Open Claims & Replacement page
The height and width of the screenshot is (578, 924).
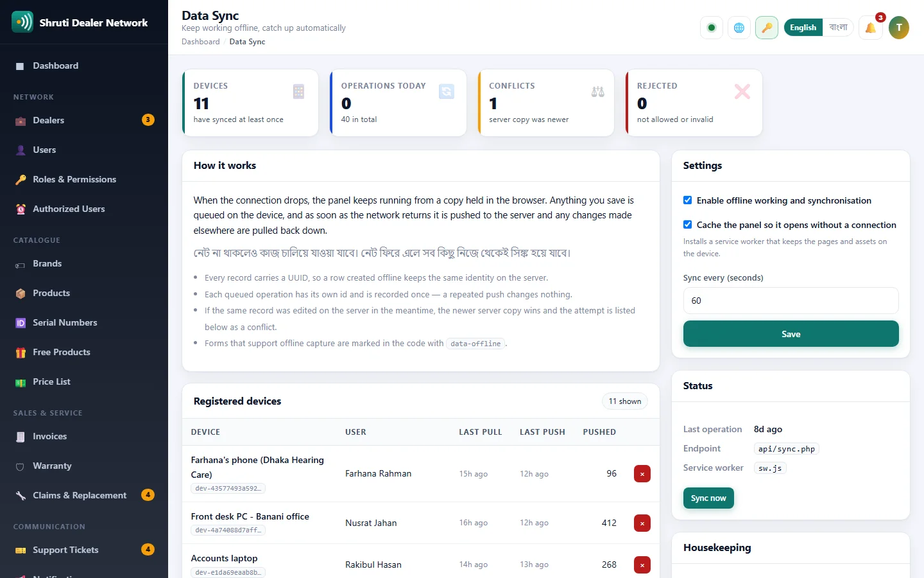[84, 496]
